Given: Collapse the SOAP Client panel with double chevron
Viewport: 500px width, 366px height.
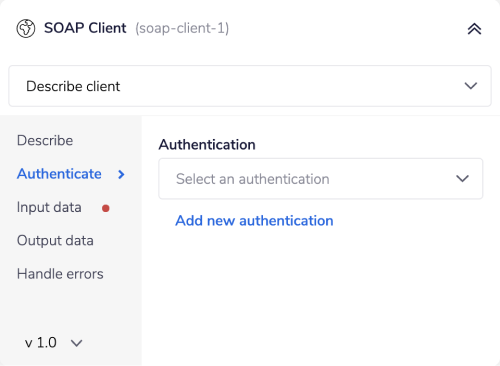Looking at the screenshot, I should [474, 29].
